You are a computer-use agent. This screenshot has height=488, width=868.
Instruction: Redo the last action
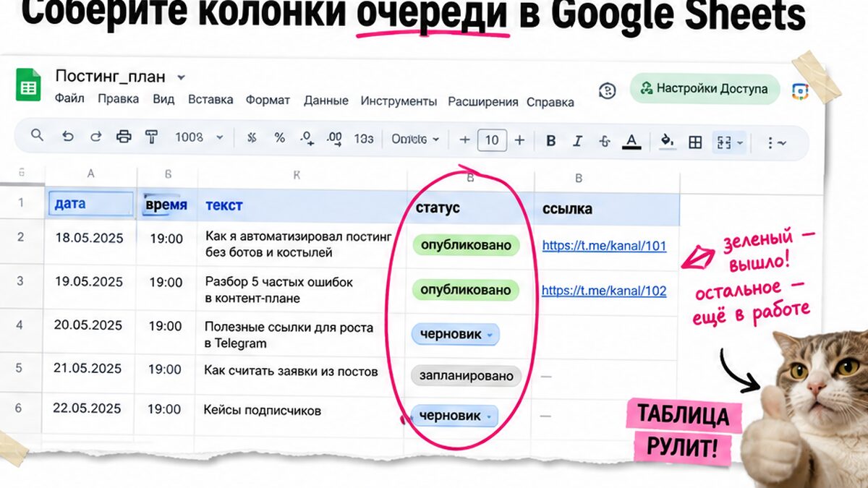[95, 137]
